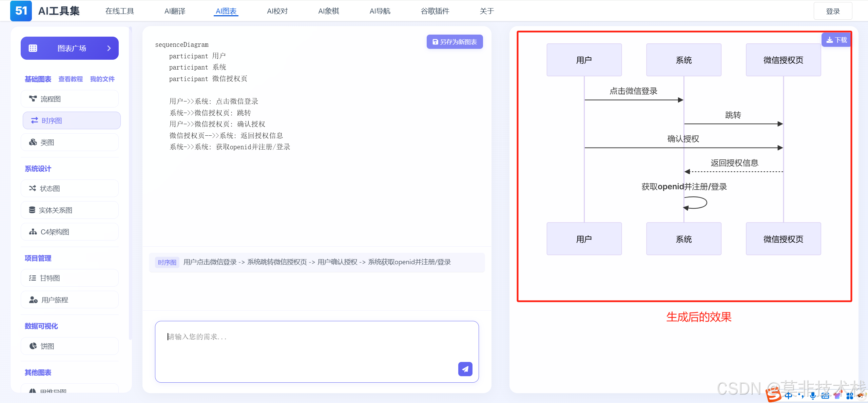Select the sequence diagram (时序图) icon

[x=35, y=120]
